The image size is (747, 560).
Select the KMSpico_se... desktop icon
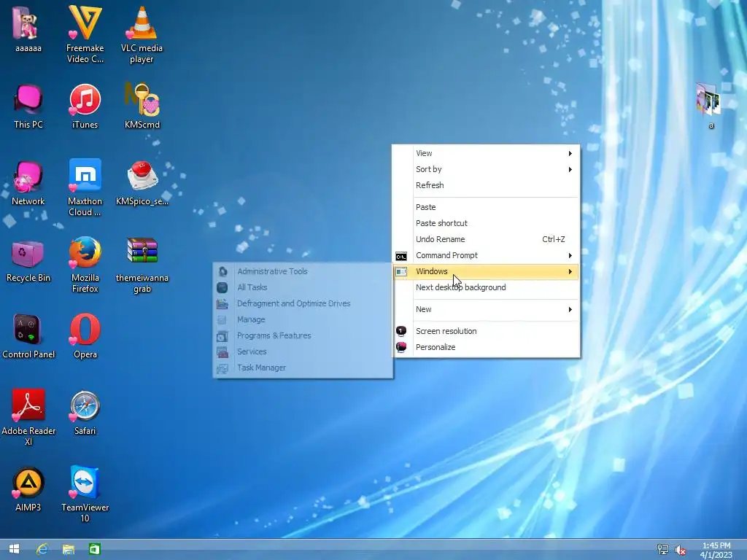pos(142,183)
